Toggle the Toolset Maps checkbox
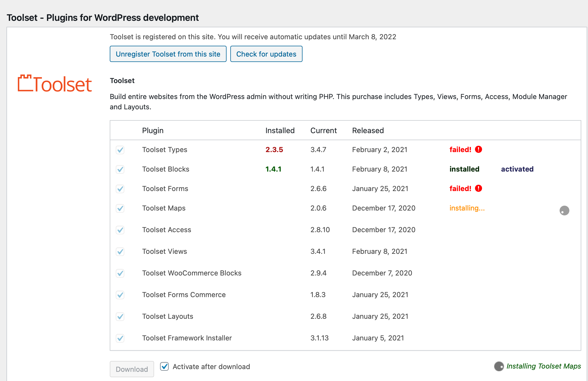 (120, 208)
